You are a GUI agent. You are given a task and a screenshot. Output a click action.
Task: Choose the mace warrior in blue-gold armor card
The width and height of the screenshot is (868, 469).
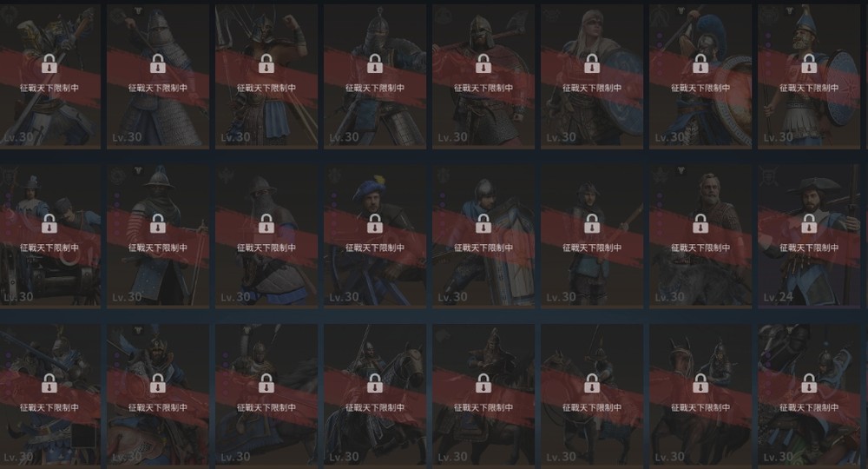(x=49, y=76)
